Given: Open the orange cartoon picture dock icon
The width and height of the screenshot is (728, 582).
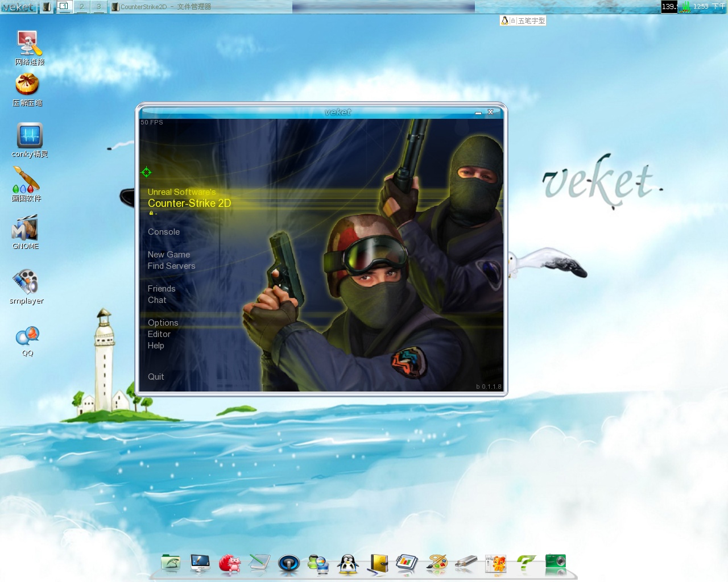Looking at the screenshot, I should (496, 564).
